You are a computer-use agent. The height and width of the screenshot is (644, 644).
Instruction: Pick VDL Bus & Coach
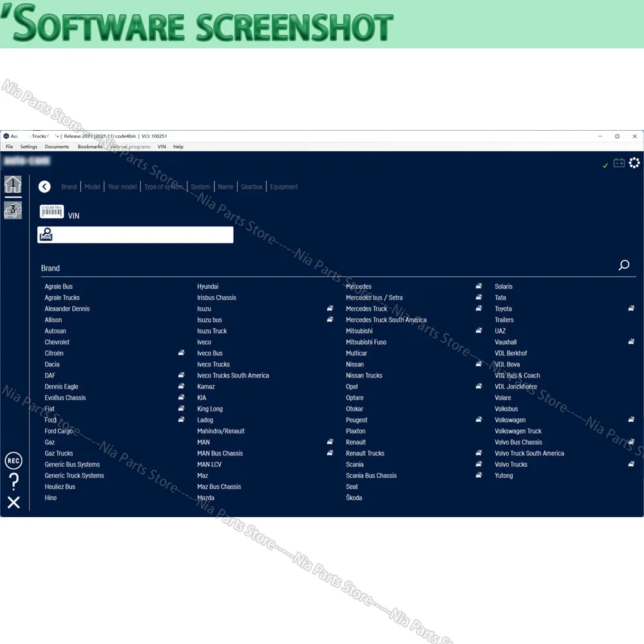[518, 375]
